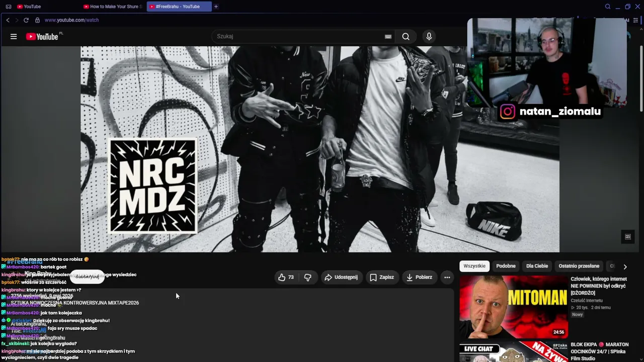Image resolution: width=644 pixels, height=362 pixels.
Task: Click 'Dziękuję za obserwację kingbrahu!' message
Action: click(x=71, y=321)
